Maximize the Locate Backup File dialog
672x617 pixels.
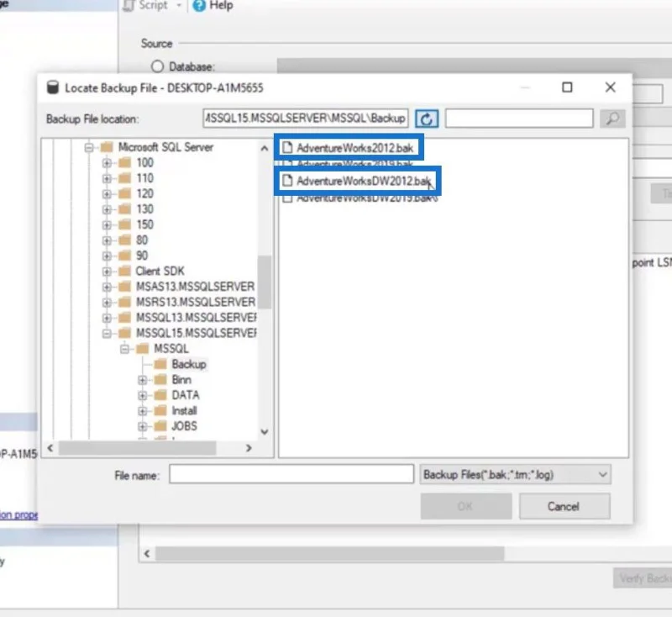(567, 87)
